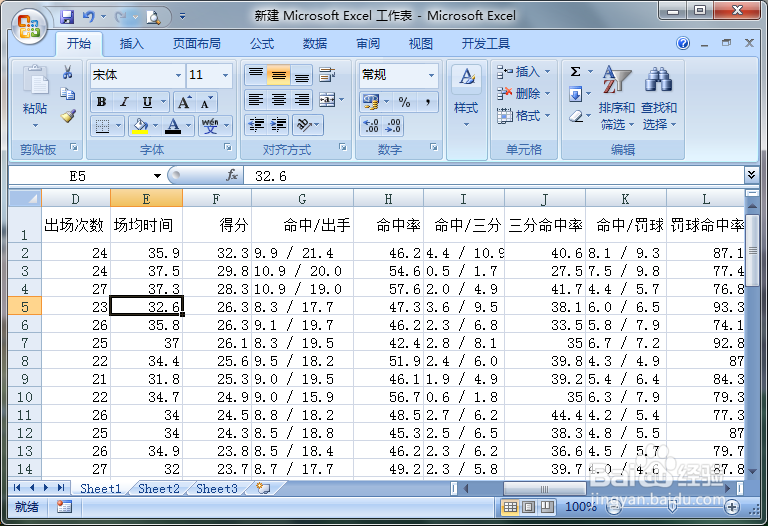Decrease the cell indent

pyautogui.click(x=256, y=125)
